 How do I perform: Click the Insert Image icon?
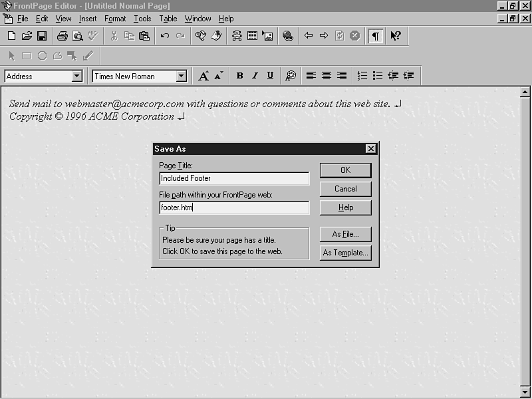[x=267, y=36]
